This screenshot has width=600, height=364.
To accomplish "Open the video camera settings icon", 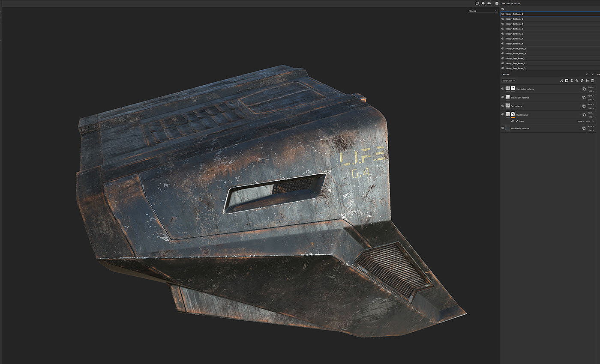I will tap(489, 3).
